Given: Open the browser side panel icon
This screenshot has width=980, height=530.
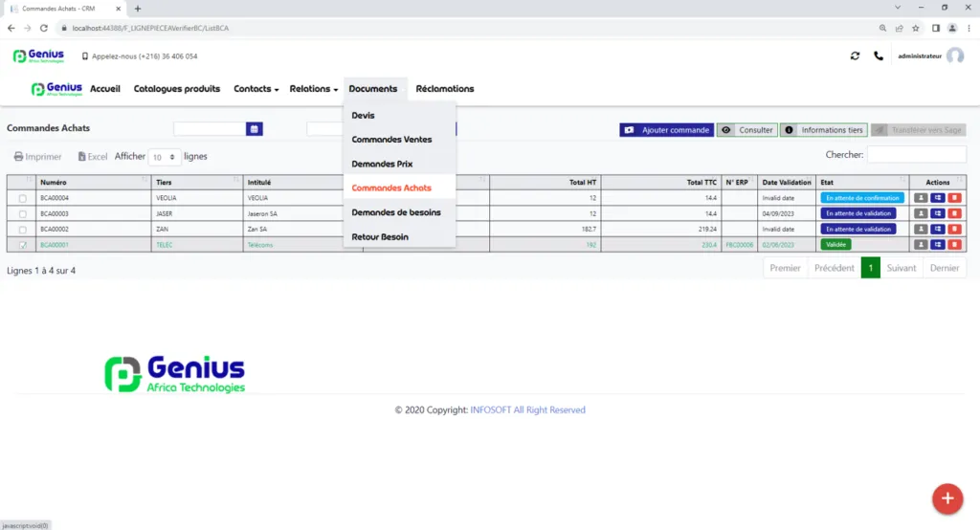Looking at the screenshot, I should (x=936, y=28).
